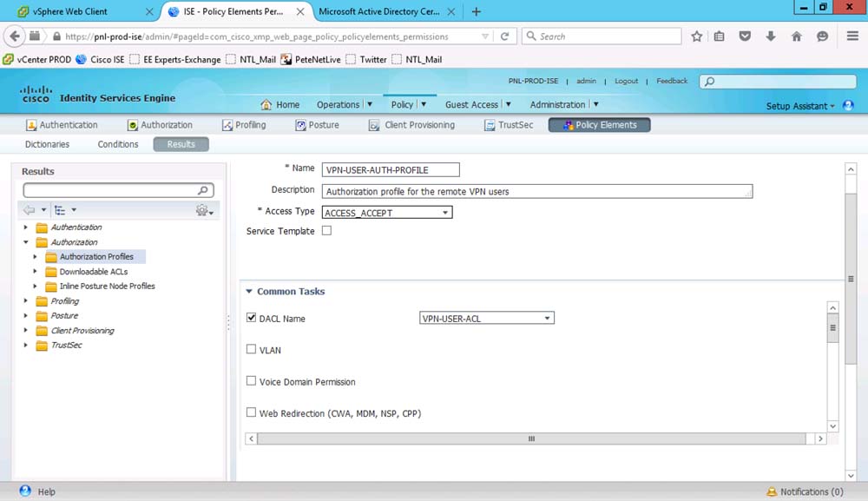868x501 pixels.
Task: Expand the Profiling folder in the tree
Action: coord(25,301)
